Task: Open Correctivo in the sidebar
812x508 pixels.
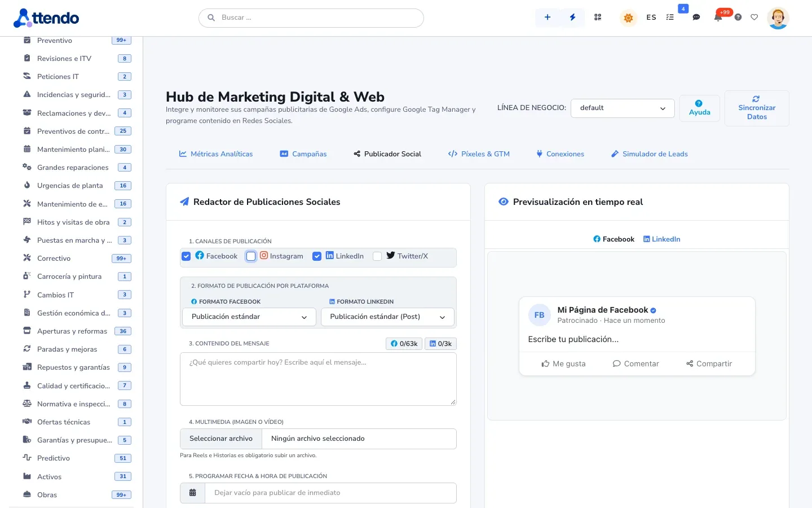Action: pos(76,259)
